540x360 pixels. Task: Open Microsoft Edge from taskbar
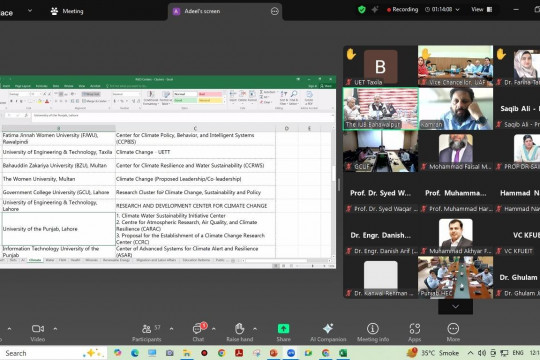pyautogui.click(x=135, y=353)
